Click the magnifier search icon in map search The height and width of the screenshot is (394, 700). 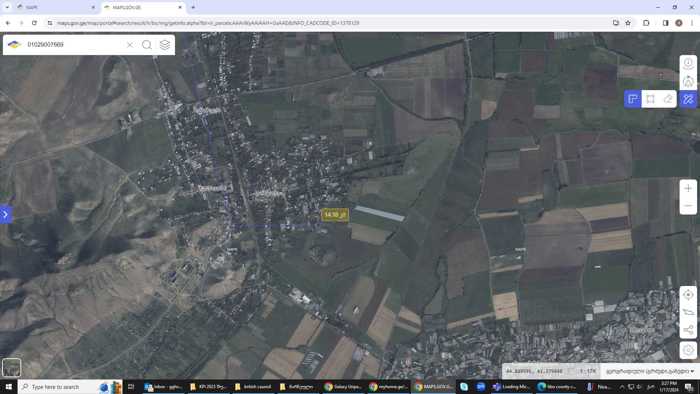(146, 45)
